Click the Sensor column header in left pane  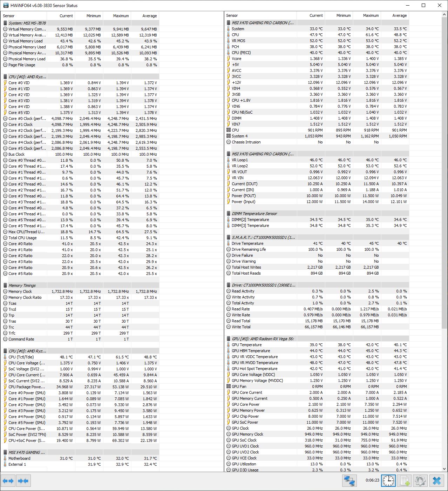tap(24, 16)
